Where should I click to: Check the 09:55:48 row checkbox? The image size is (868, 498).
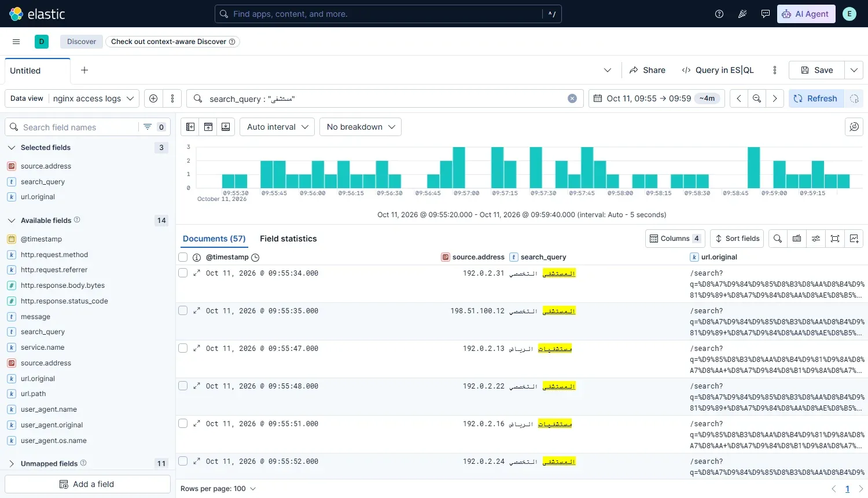tap(183, 386)
